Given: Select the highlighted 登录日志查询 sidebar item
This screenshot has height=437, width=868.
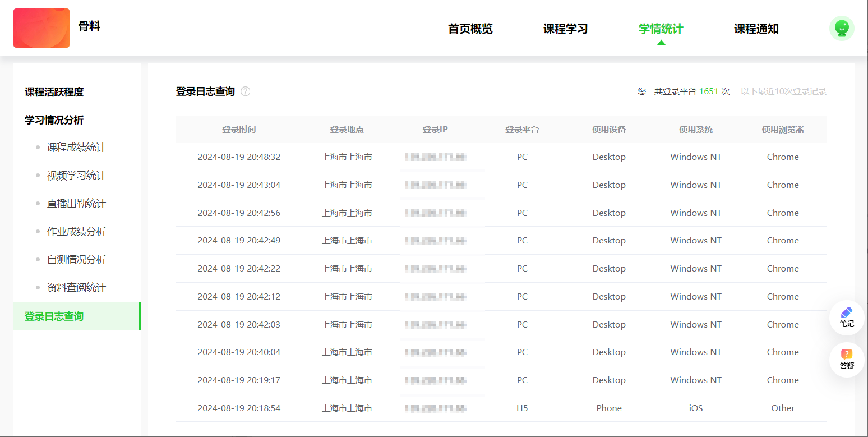Looking at the screenshot, I should click(x=54, y=316).
